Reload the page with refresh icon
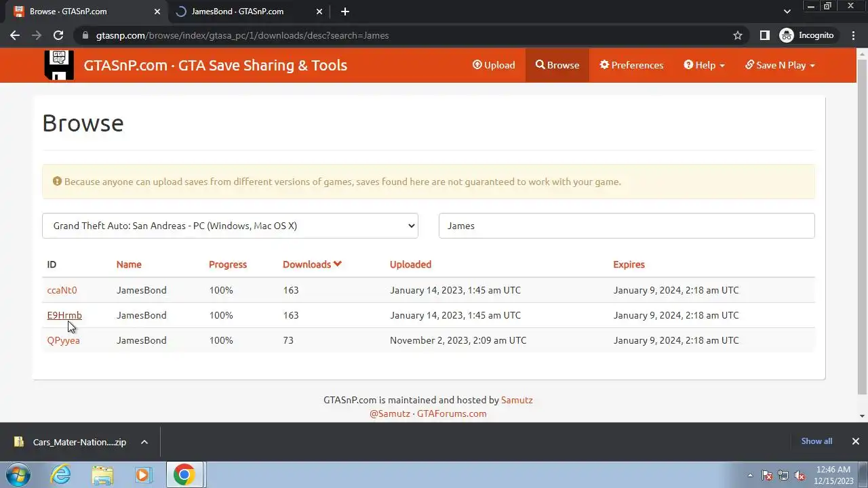Image resolution: width=868 pixels, height=488 pixels. click(x=58, y=35)
